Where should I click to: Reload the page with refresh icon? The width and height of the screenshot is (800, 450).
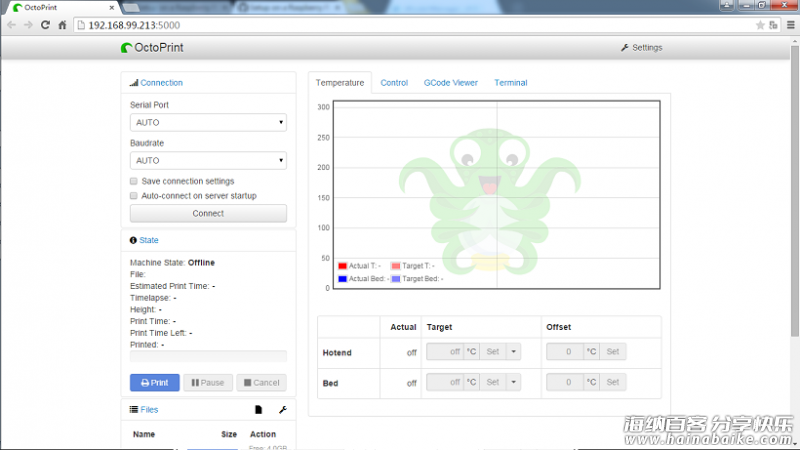click(45, 25)
